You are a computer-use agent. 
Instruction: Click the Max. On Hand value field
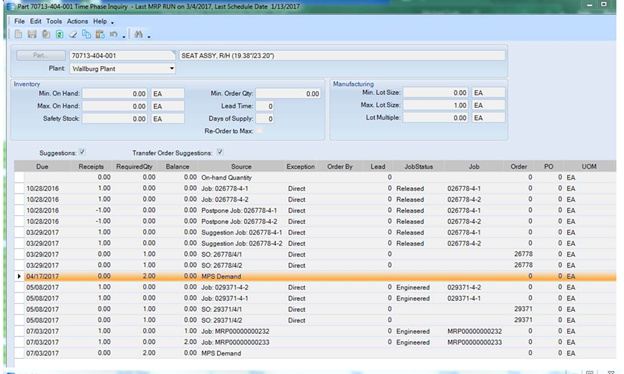[x=115, y=106]
